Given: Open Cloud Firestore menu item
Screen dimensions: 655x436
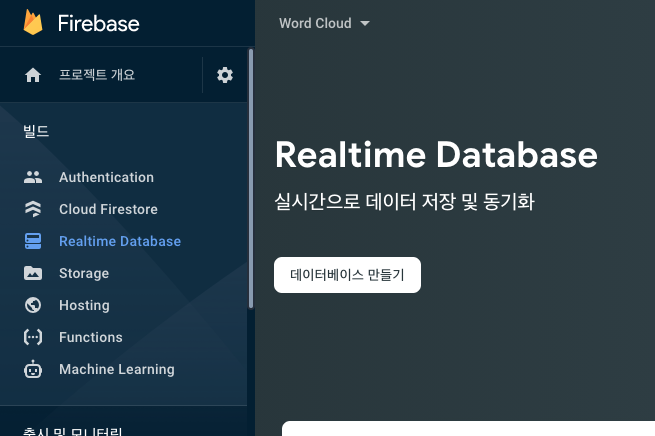Looking at the screenshot, I should tap(109, 209).
